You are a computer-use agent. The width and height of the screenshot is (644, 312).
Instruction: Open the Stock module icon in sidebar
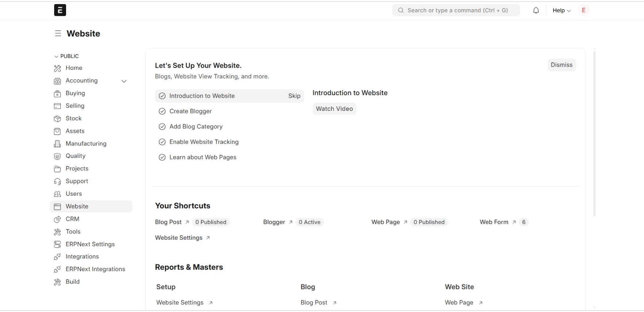pos(57,119)
